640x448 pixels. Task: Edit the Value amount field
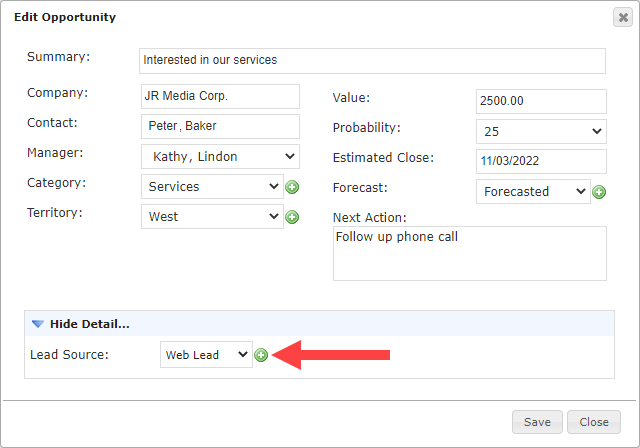(541, 101)
